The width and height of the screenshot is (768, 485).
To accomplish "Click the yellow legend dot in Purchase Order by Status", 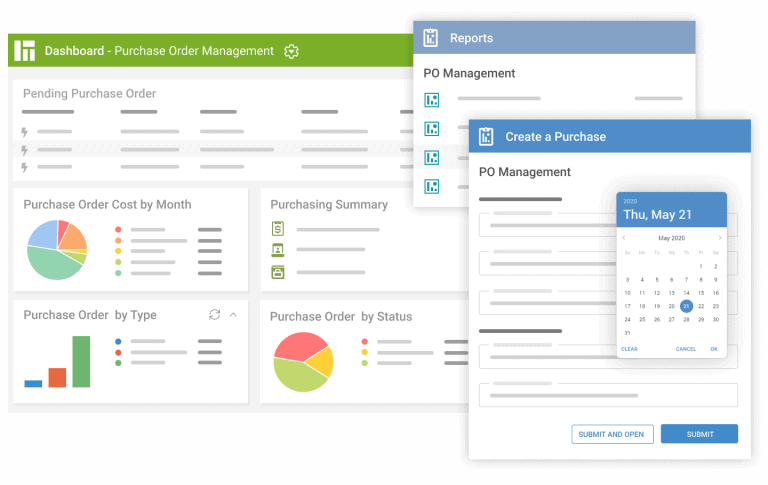I will pos(364,352).
